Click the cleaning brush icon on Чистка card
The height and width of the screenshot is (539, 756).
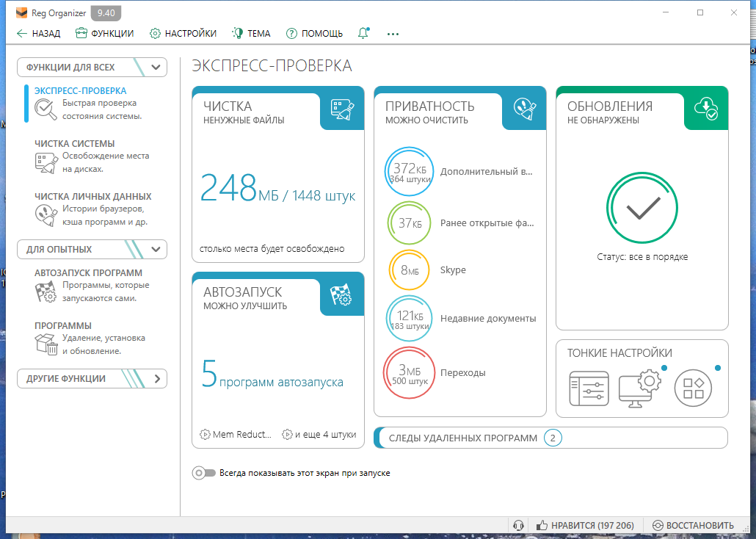pos(342,110)
